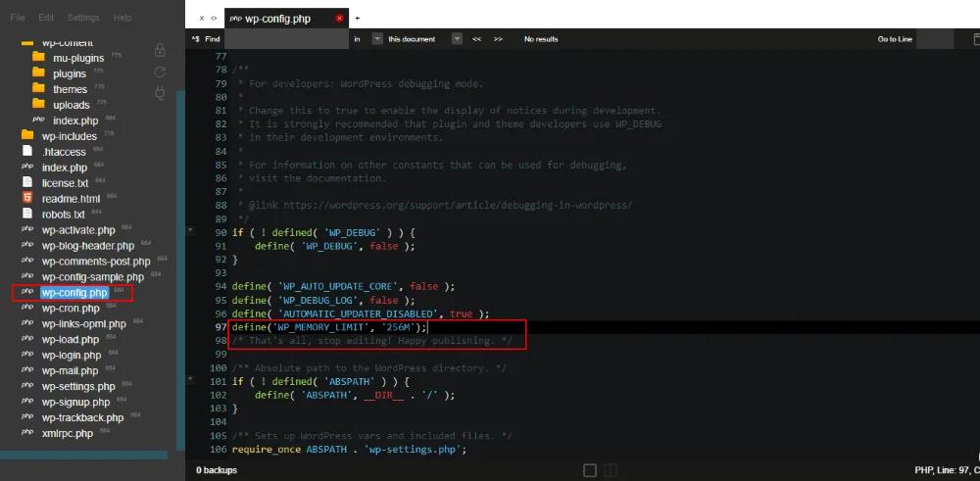Close the wp-config.php tab with the red X
Screen dimensions: 980x481
(x=339, y=18)
